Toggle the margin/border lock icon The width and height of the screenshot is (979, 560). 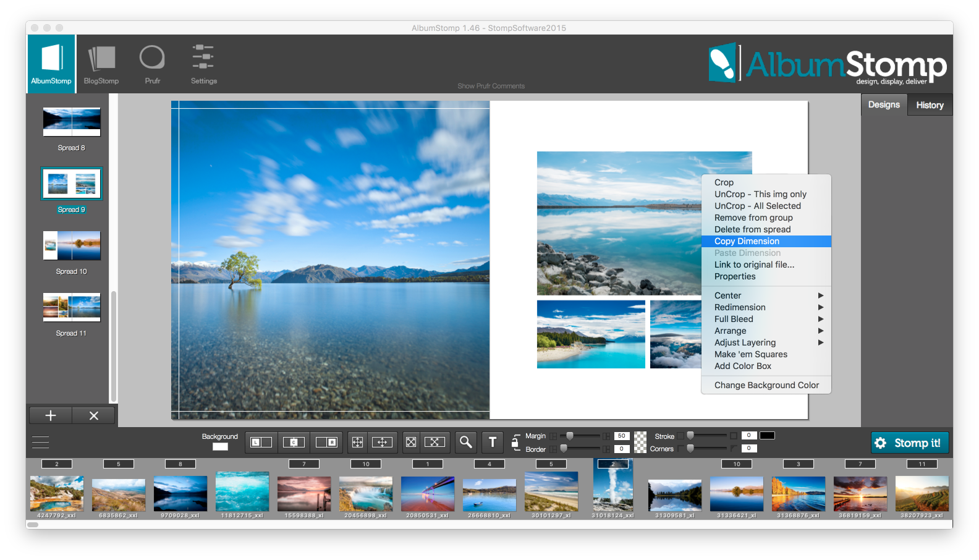(x=515, y=441)
